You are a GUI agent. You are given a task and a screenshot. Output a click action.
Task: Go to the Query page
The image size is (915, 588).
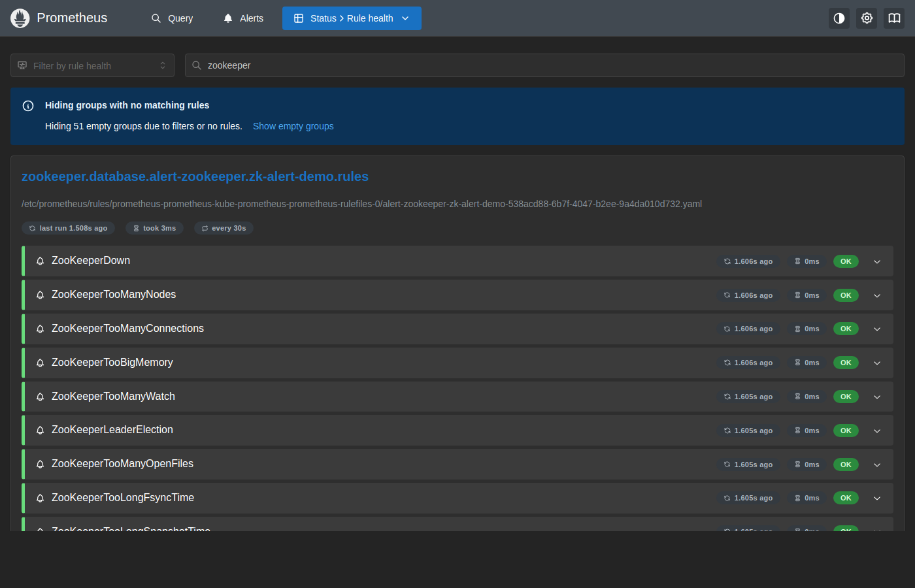point(173,18)
